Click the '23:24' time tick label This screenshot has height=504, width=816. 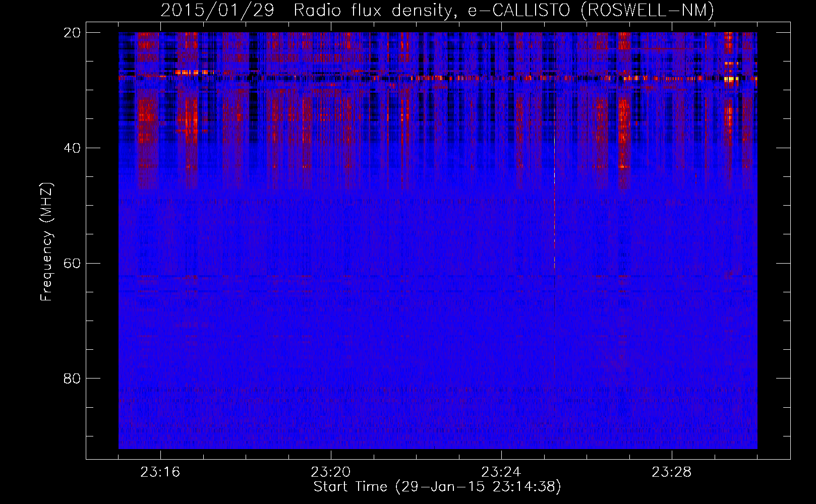(x=501, y=472)
